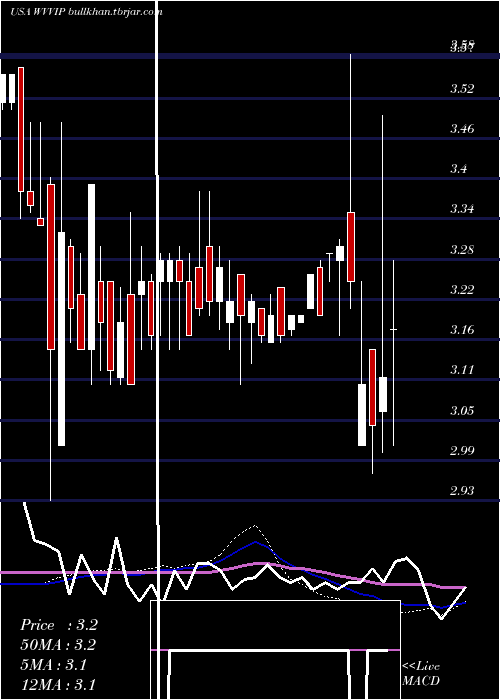Click the '5MA : 3.1' readout

[x=53, y=665]
